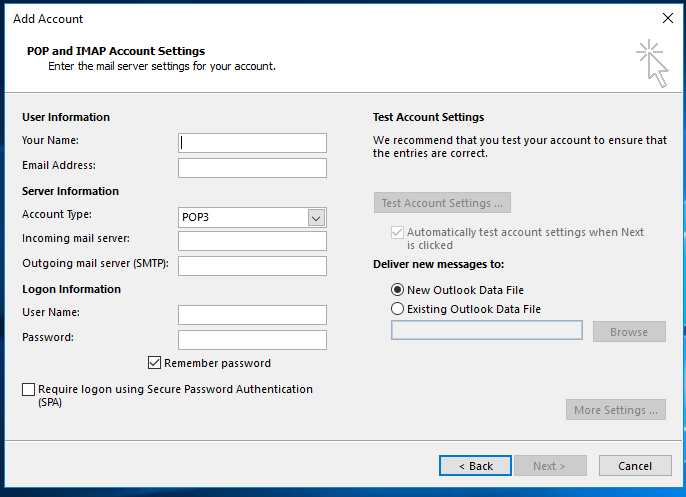This screenshot has height=497, width=686.
Task: Toggle Automatically test account settings checkbox
Action: [x=397, y=232]
